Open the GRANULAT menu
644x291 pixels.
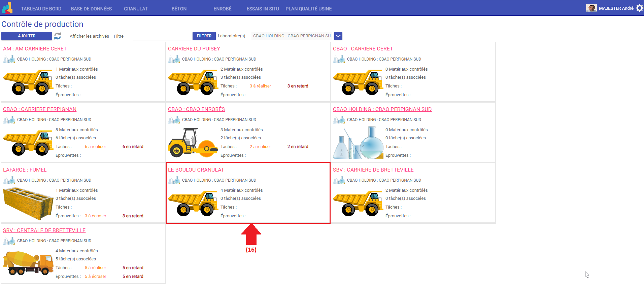click(136, 9)
